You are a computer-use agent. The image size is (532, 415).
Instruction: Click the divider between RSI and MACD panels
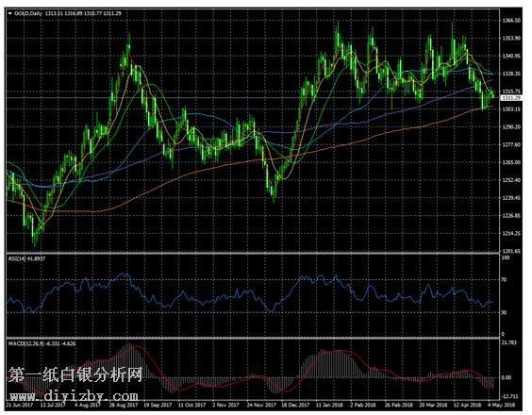coord(253,338)
